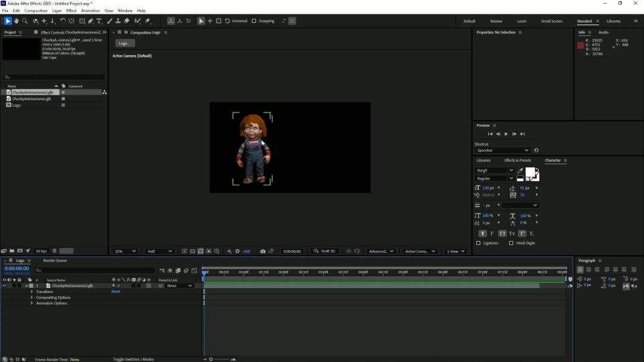Select the Type tool in toolbar

(99, 21)
